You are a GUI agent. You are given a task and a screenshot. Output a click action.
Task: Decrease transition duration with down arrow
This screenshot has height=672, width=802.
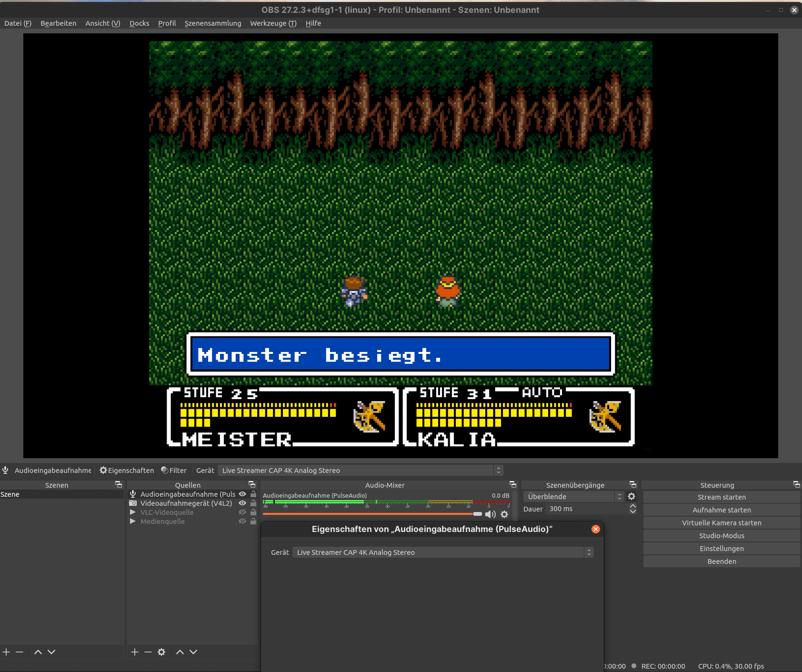[632, 512]
